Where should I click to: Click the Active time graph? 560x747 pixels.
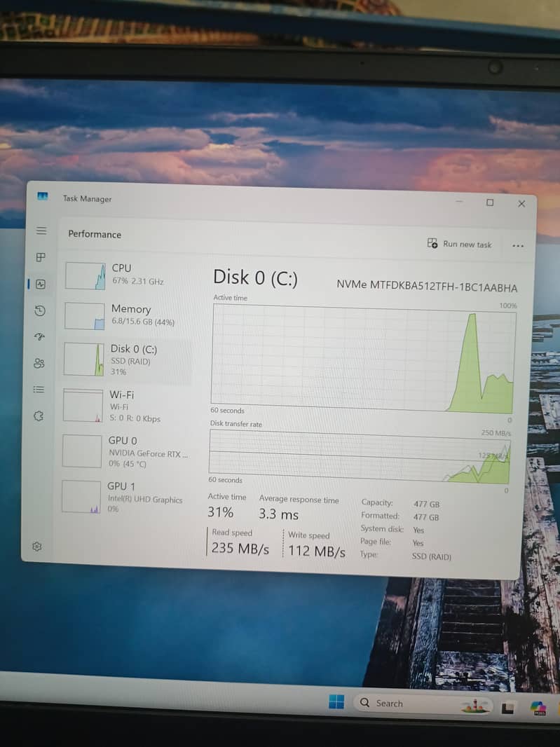point(364,358)
